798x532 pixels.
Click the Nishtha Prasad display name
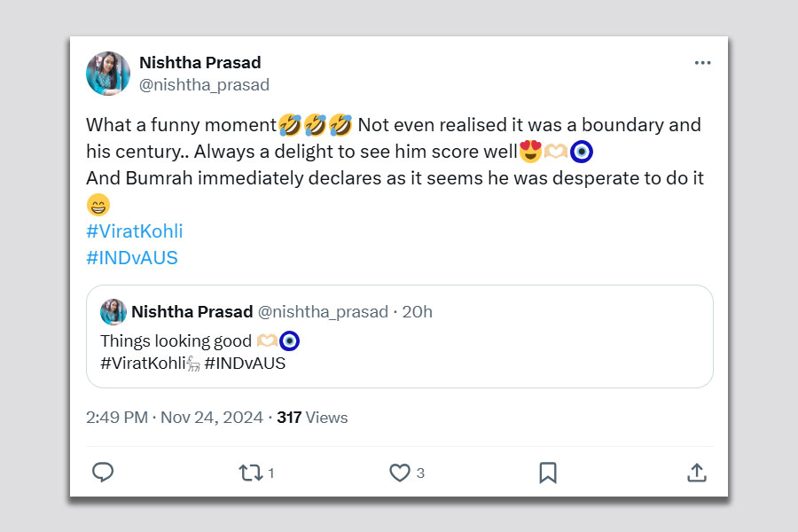(199, 62)
